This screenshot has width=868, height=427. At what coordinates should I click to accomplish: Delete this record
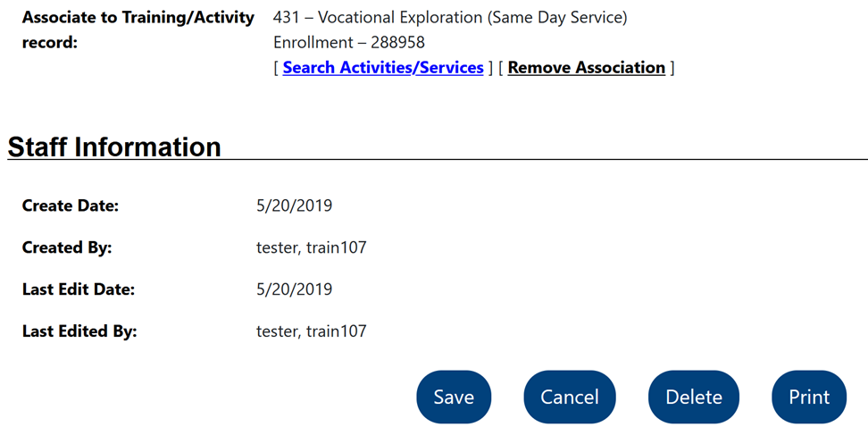pos(694,397)
